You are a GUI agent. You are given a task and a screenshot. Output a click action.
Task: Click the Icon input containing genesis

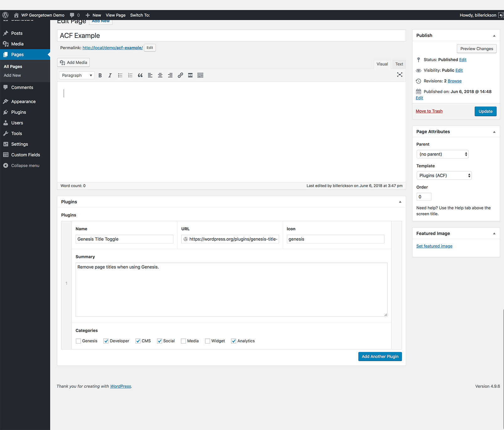point(335,239)
